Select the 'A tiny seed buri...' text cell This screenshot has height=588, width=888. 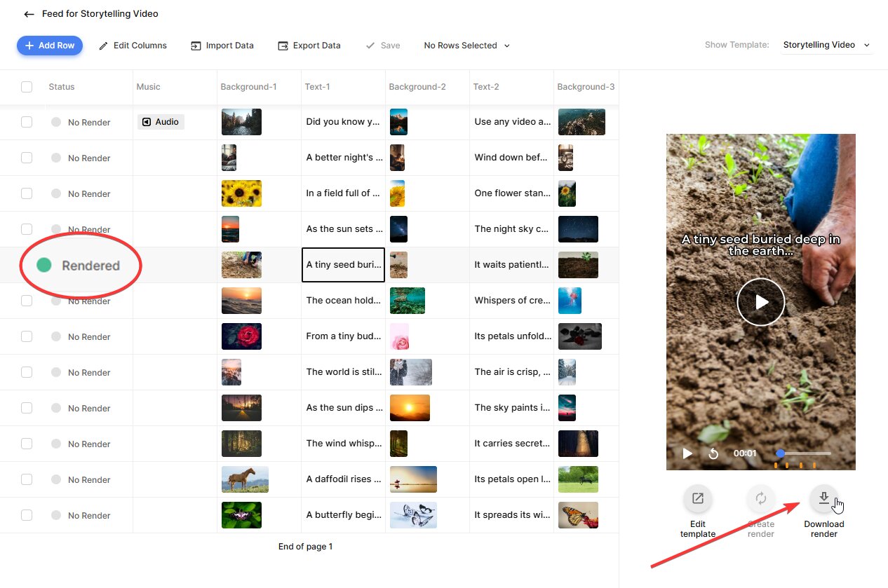343,265
